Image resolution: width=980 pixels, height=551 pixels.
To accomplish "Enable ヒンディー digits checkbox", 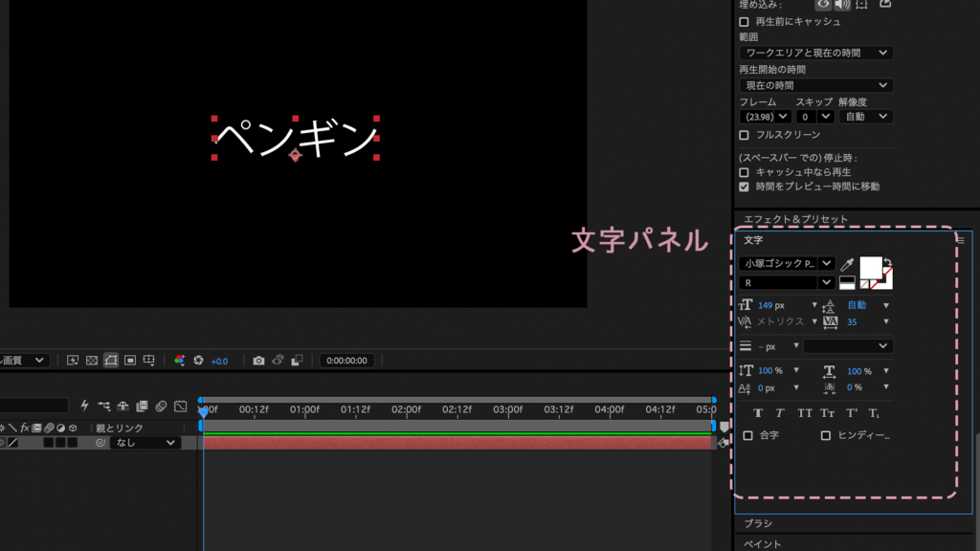I will pos(826,435).
